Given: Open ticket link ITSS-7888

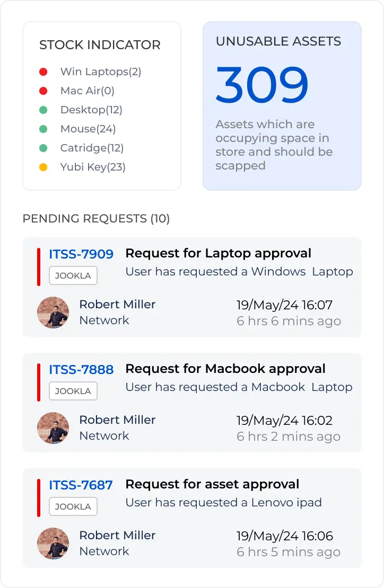Looking at the screenshot, I should point(81,370).
